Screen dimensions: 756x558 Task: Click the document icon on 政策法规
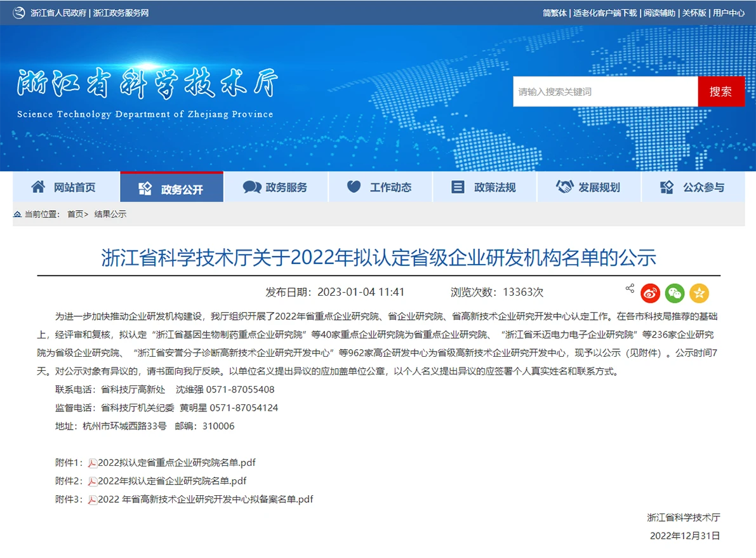click(458, 186)
